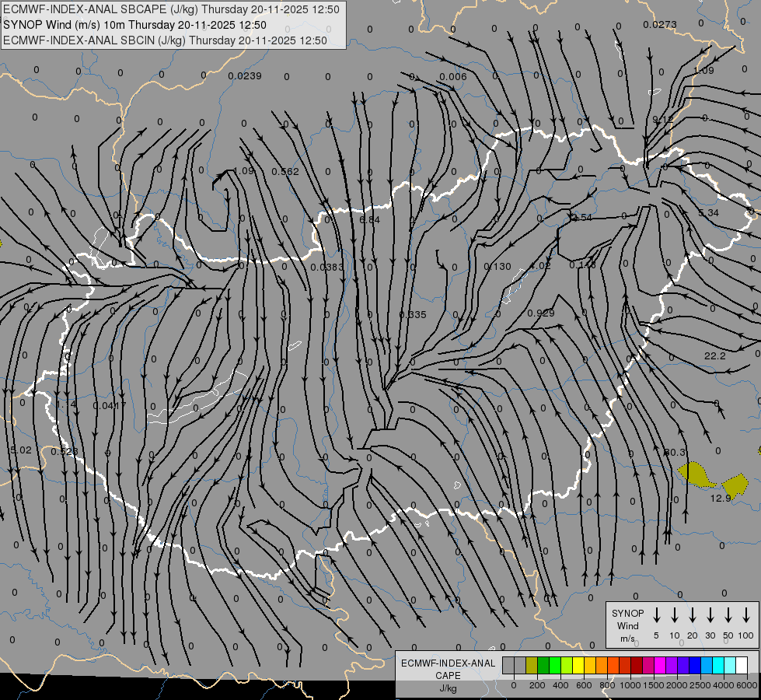Click the 100 m/s wind legend arrow
Image resolution: width=761 pixels, height=700 pixels.
pyautogui.click(x=746, y=615)
